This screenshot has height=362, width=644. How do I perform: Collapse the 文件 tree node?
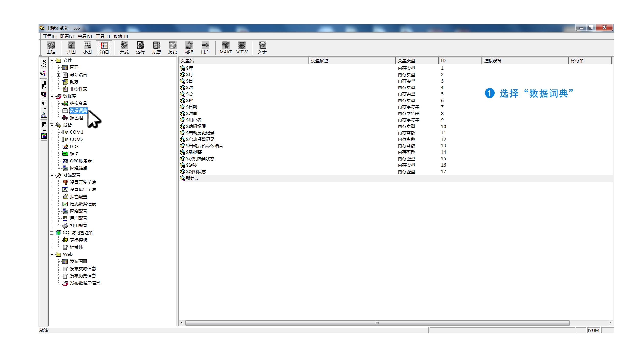[x=52, y=61]
